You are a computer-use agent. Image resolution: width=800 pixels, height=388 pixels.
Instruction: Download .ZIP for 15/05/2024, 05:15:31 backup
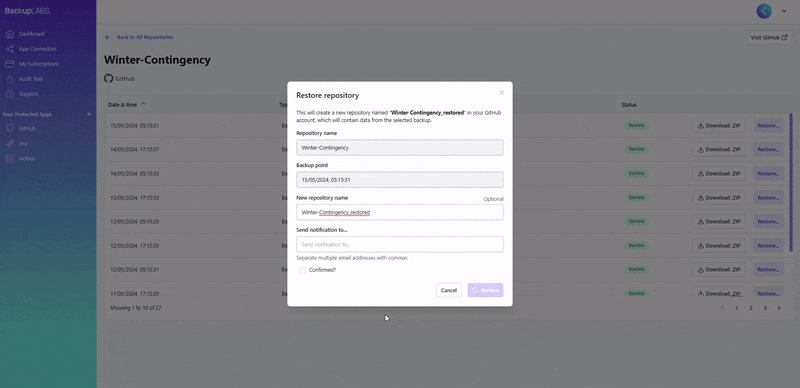tap(718, 126)
